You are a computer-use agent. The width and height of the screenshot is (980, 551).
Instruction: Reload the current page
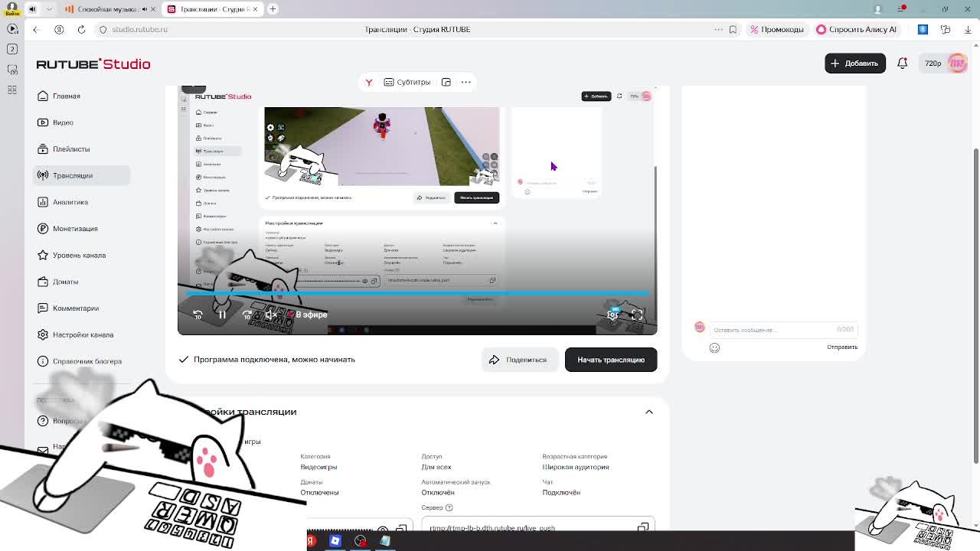[x=81, y=29]
